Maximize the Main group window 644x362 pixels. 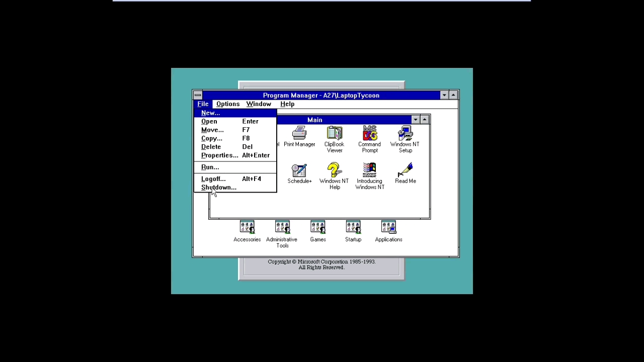click(x=425, y=120)
